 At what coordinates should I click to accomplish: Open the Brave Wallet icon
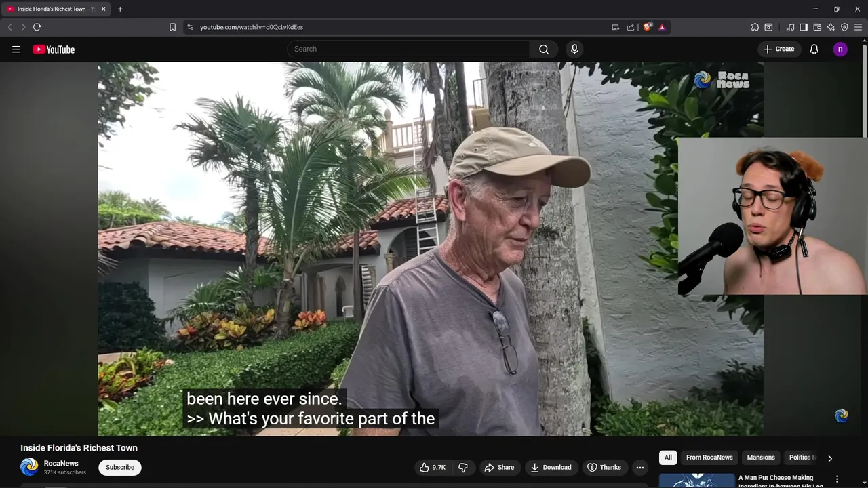coord(817,27)
